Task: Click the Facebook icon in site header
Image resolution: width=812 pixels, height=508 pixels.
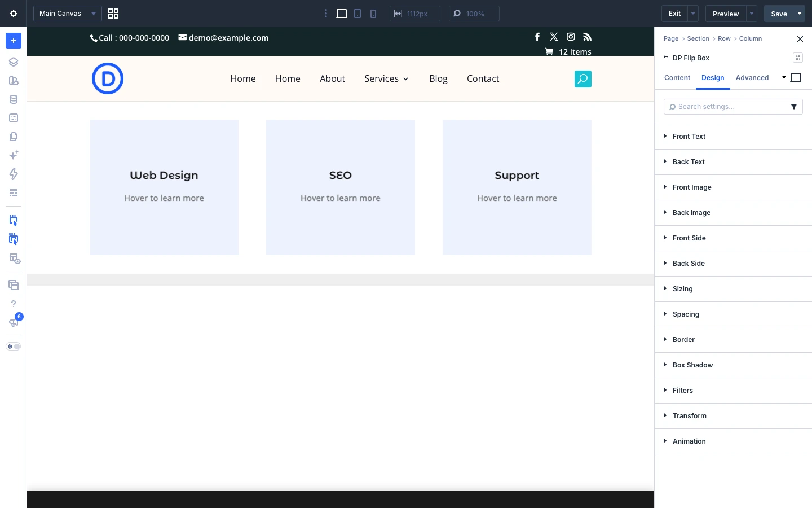Action: (537, 37)
